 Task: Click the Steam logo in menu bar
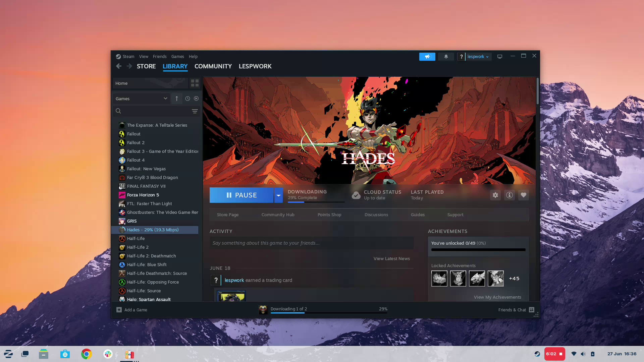[x=118, y=57]
